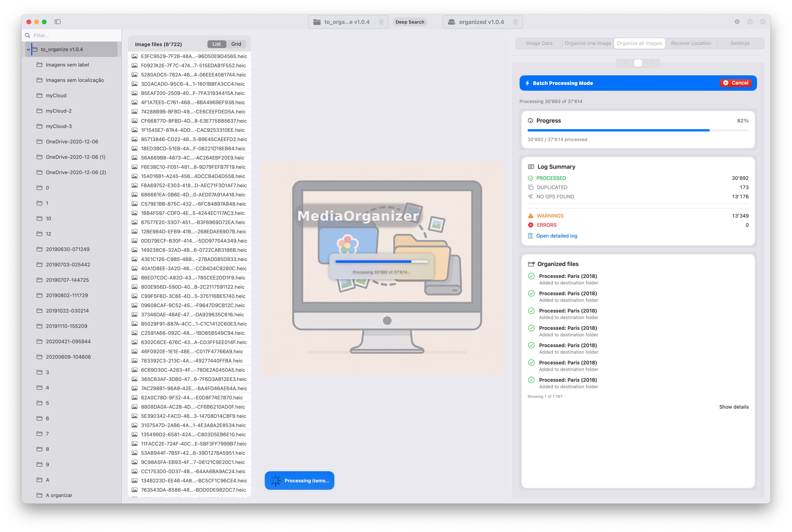The image size is (792, 532).
Task: Collapse the to_organize v1.0.4 tree chevron
Action: point(28,50)
